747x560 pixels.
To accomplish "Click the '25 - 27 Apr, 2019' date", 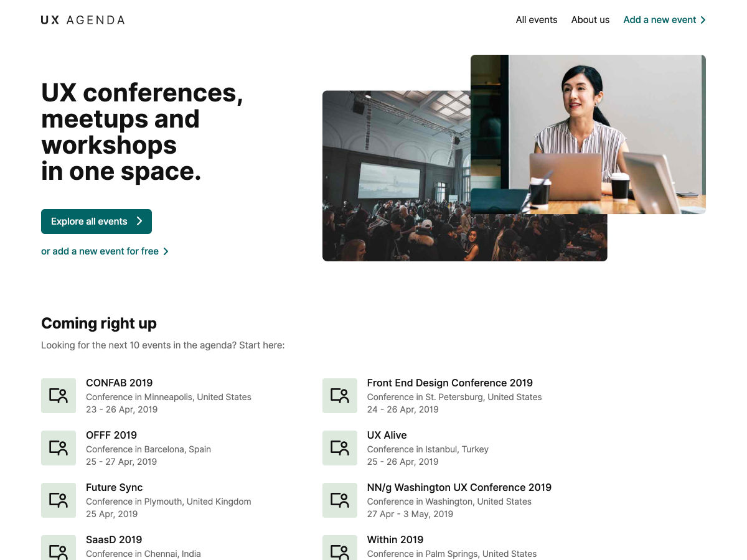I will 121,462.
